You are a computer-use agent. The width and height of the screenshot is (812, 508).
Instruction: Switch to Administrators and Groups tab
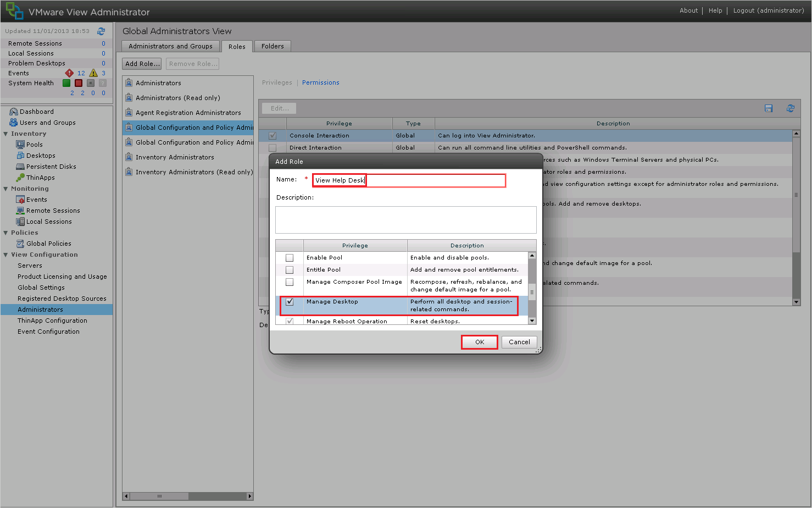[170, 46]
